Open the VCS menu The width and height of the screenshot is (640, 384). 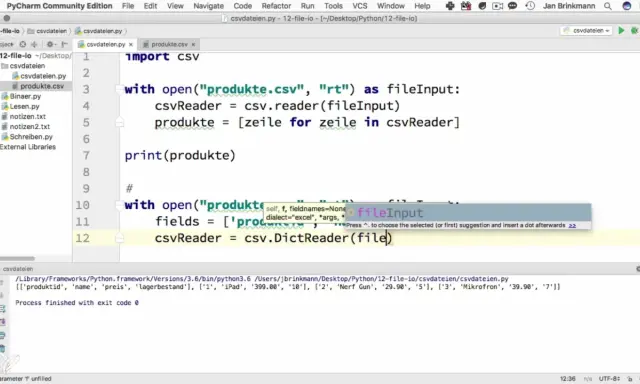(x=360, y=6)
